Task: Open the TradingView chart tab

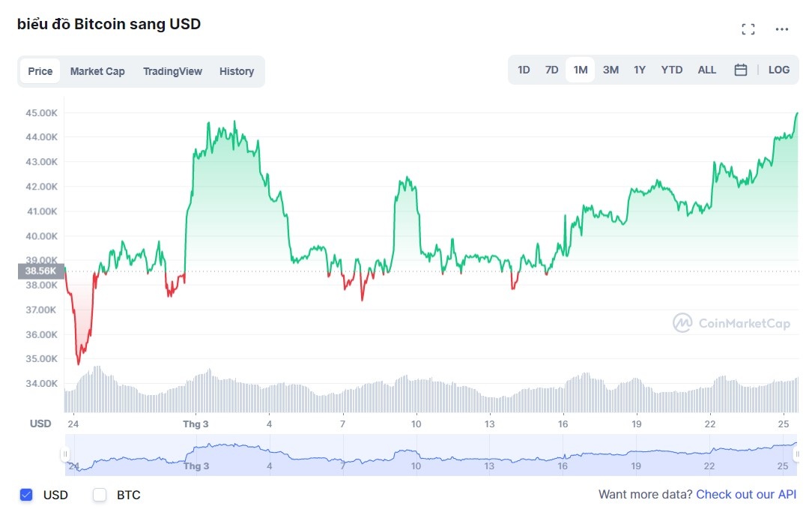Action: (x=172, y=70)
